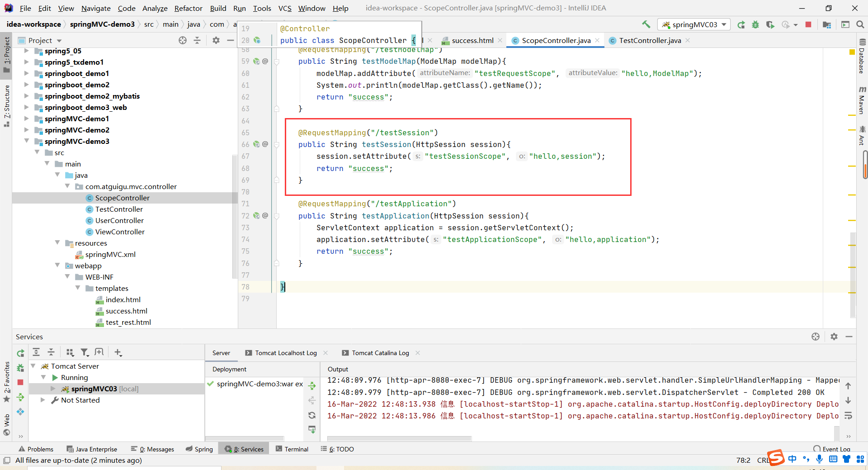The height and width of the screenshot is (470, 868).
Task: Click stop icon in Services sidebar
Action: (20, 382)
